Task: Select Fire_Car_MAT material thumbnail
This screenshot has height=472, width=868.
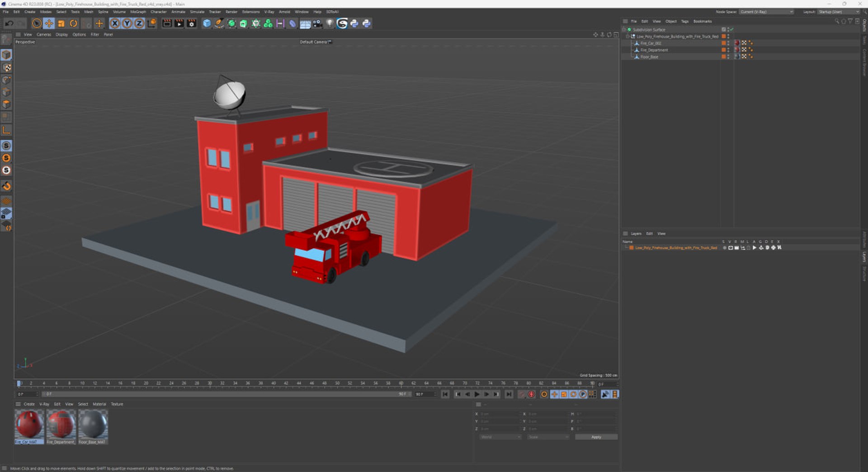Action: tap(29, 427)
